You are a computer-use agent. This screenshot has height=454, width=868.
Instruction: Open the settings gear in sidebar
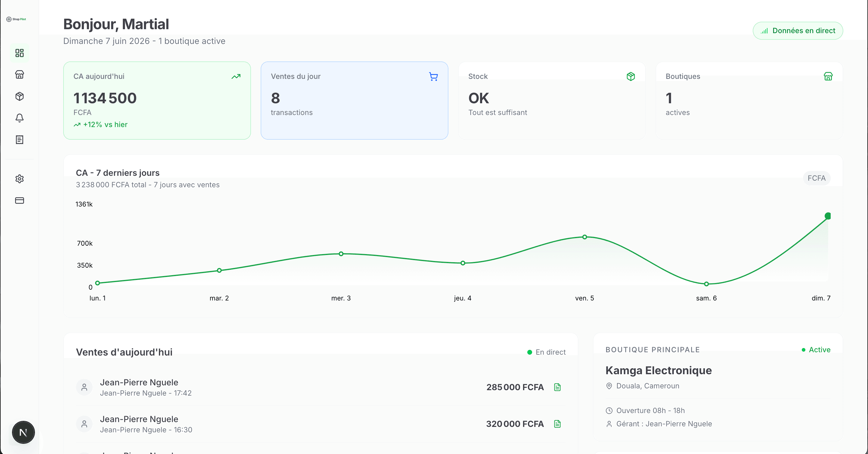tap(20, 179)
